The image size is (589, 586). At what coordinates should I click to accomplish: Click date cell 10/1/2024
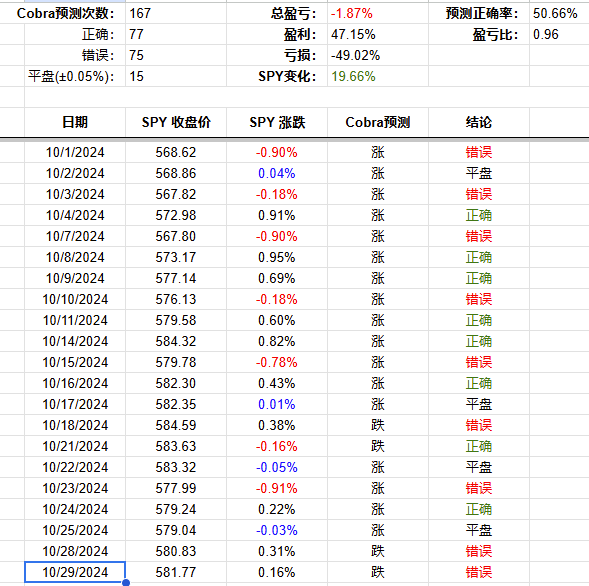[75, 153]
